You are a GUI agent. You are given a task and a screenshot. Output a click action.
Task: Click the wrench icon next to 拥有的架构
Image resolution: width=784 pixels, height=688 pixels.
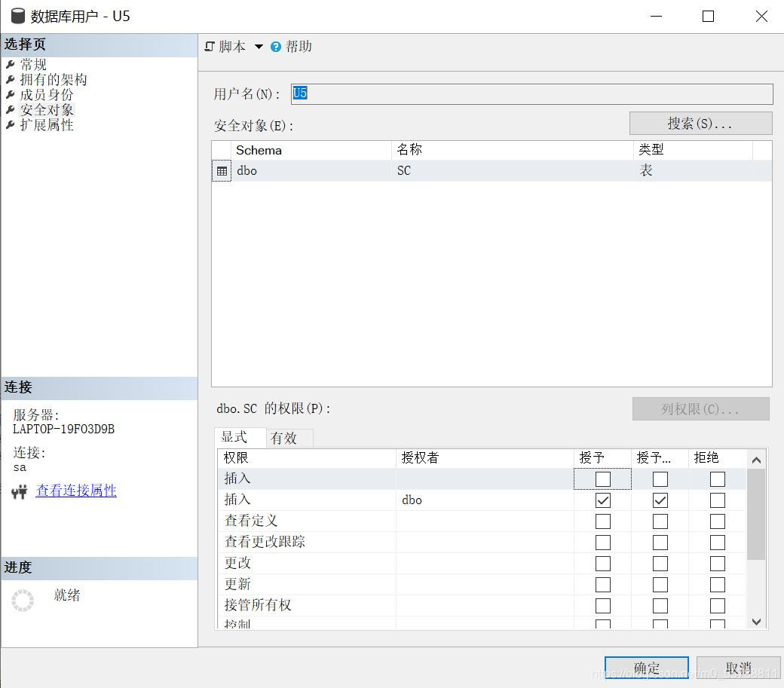click(x=10, y=79)
